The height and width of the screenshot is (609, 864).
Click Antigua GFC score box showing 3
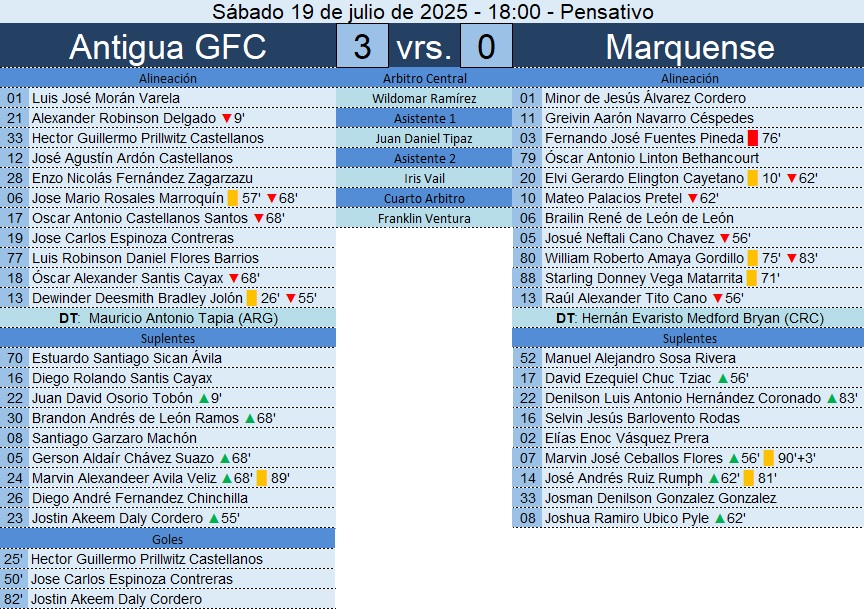[362, 47]
